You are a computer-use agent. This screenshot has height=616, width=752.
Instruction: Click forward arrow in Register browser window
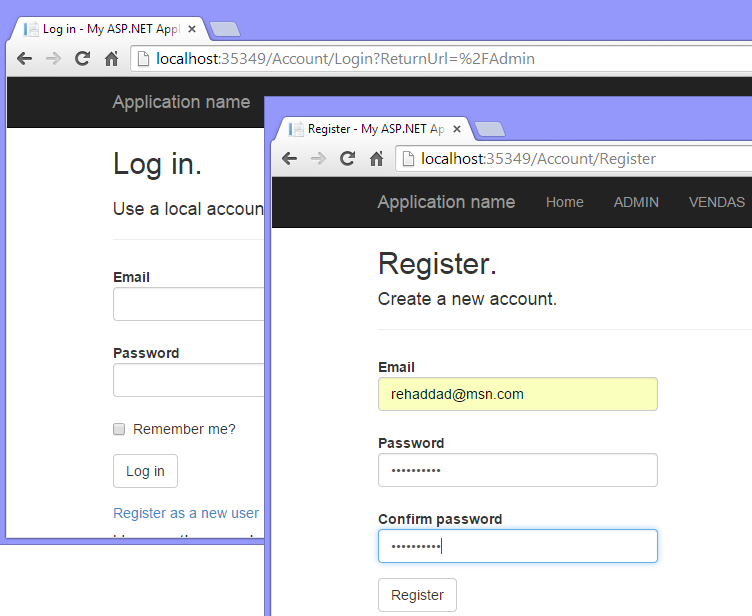[x=318, y=158]
